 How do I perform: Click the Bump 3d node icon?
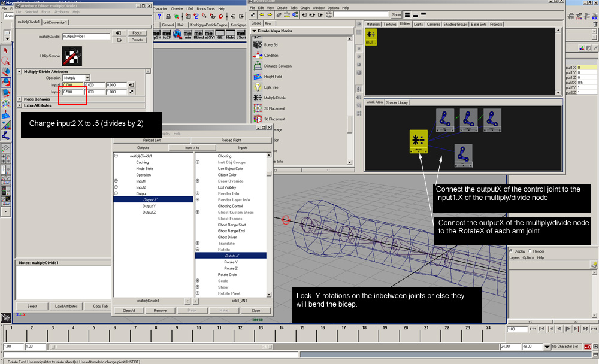click(258, 45)
